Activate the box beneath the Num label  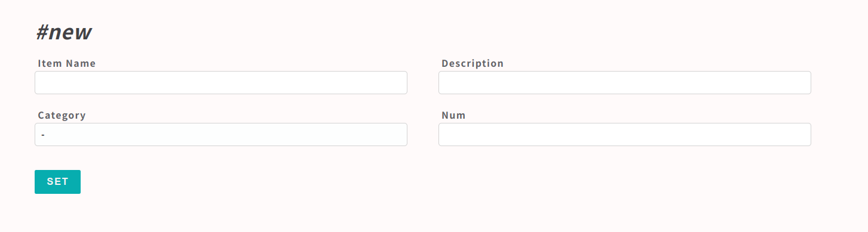(x=625, y=135)
